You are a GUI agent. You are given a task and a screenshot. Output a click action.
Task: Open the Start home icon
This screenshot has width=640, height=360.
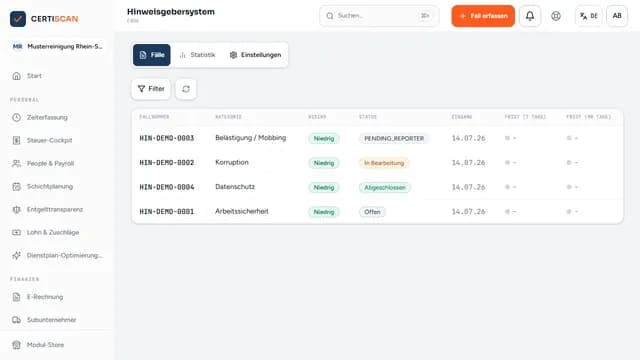click(16, 76)
